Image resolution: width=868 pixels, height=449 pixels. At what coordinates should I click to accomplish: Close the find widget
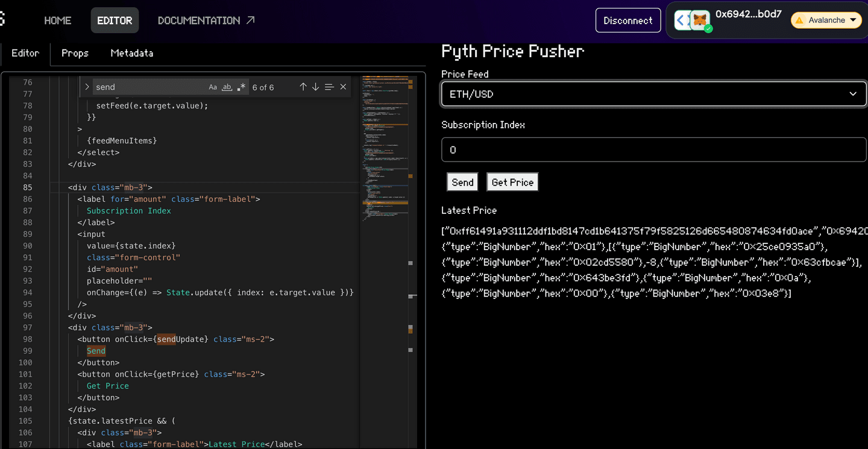pos(343,87)
